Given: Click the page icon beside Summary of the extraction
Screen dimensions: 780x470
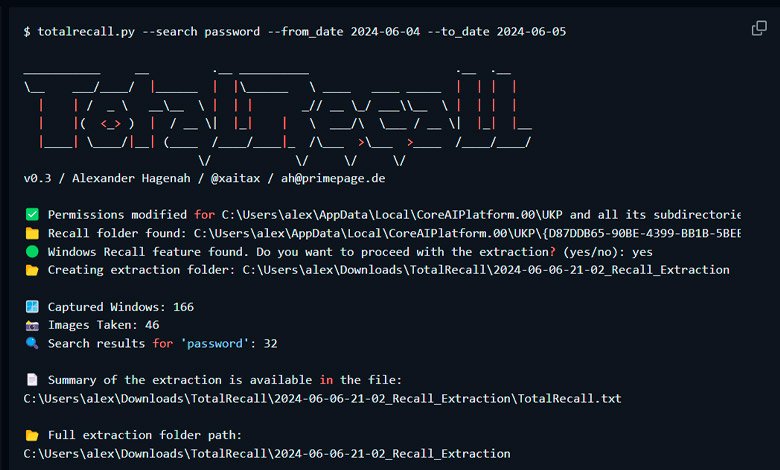Looking at the screenshot, I should [32, 380].
